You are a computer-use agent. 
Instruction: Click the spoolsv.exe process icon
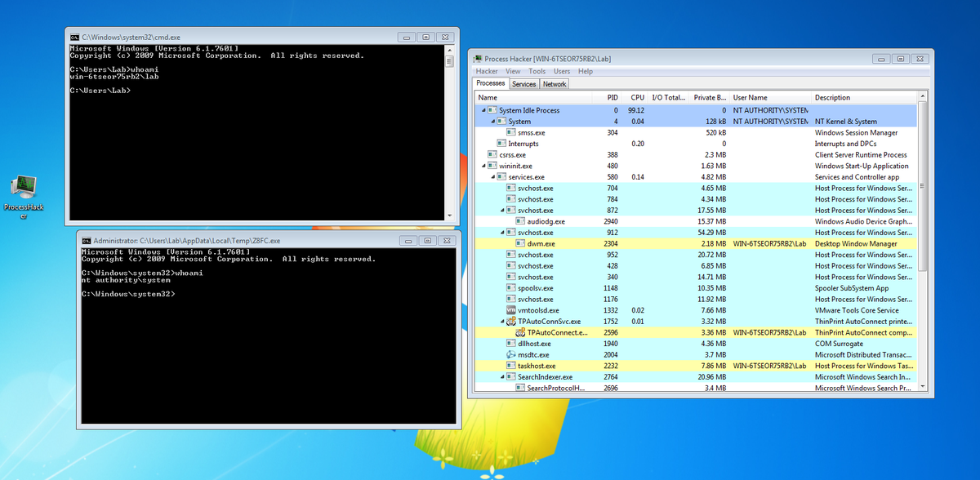(x=511, y=288)
